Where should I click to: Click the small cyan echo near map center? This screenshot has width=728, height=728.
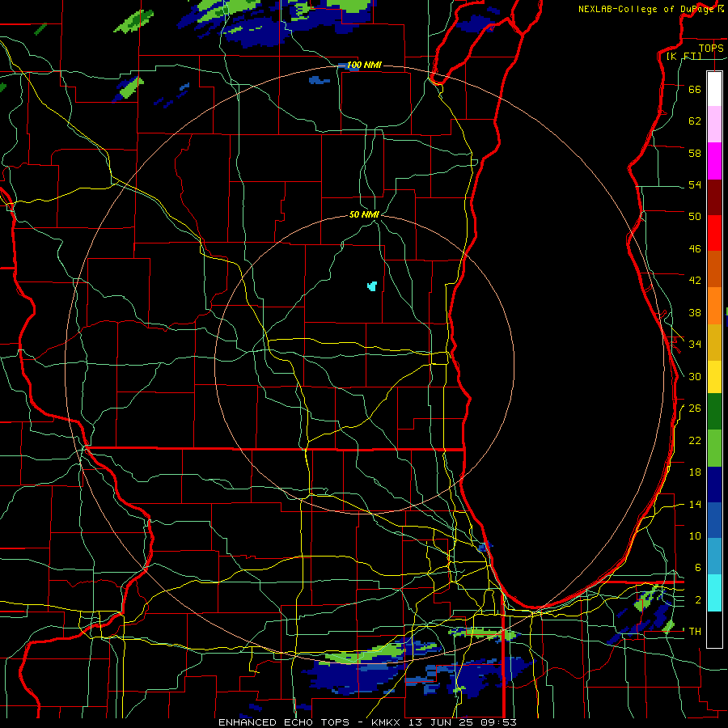coord(372,286)
